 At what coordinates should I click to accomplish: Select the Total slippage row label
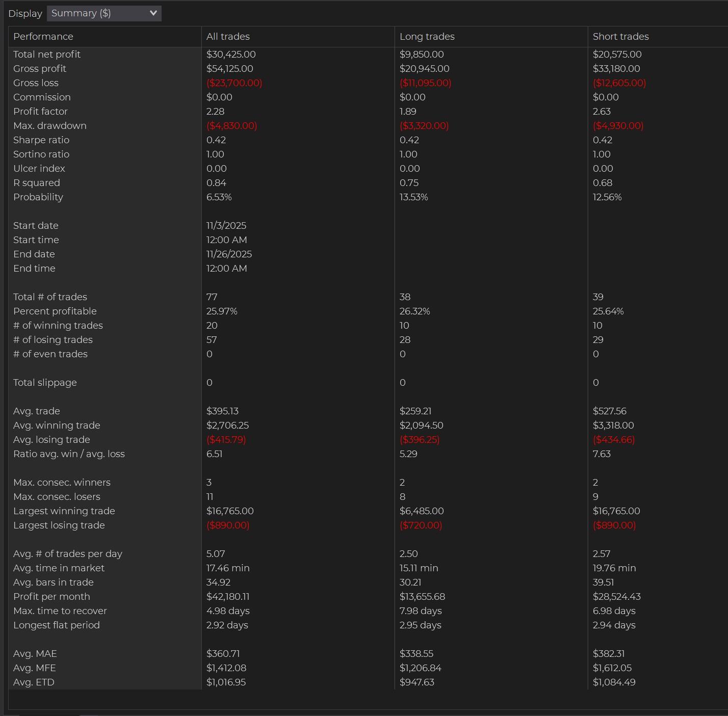(x=45, y=382)
